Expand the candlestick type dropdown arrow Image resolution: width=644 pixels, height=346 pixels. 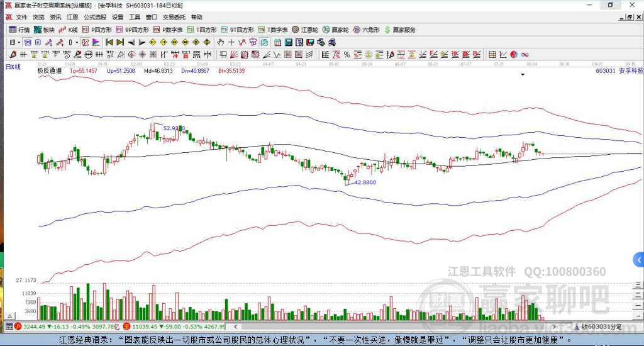[76, 42]
